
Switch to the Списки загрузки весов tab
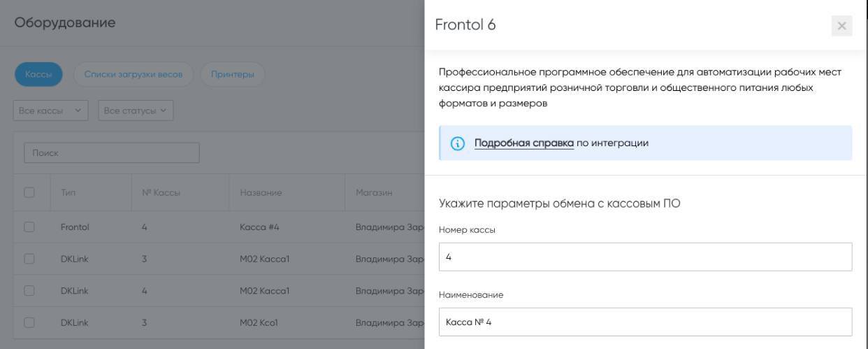[133, 75]
